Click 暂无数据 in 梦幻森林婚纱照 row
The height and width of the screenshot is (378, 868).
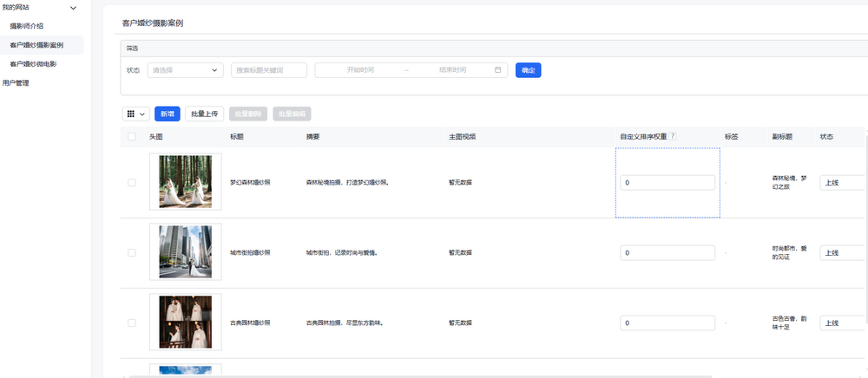click(x=461, y=182)
